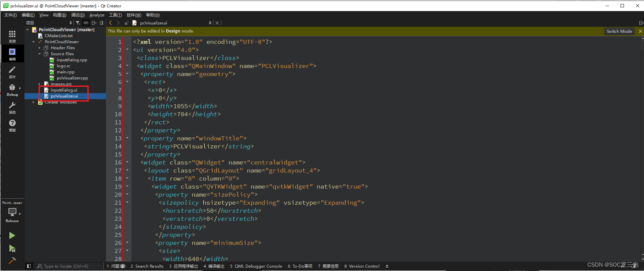Open Debug mode in sidebar
The image size is (644, 271).
tap(12, 89)
